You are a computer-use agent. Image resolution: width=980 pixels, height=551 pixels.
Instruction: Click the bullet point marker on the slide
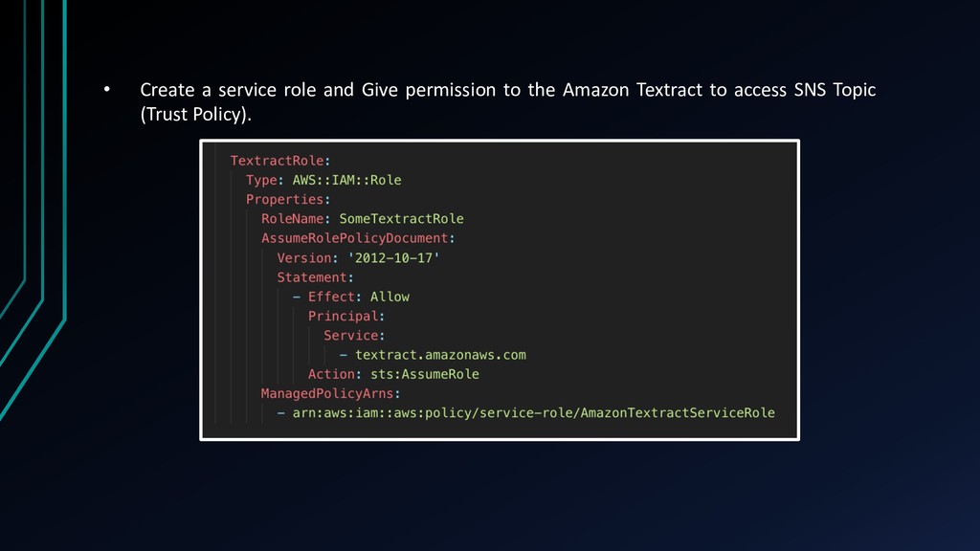click(107, 91)
